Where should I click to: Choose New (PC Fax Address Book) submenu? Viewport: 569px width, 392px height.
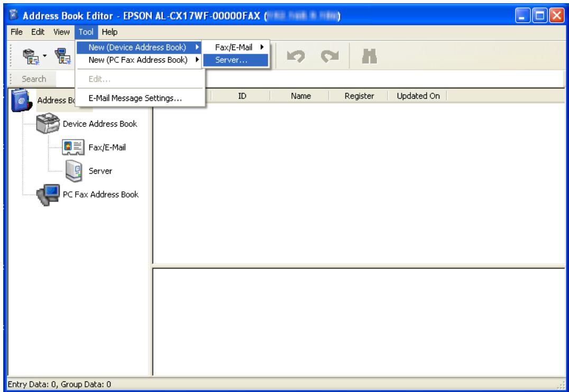tap(139, 60)
